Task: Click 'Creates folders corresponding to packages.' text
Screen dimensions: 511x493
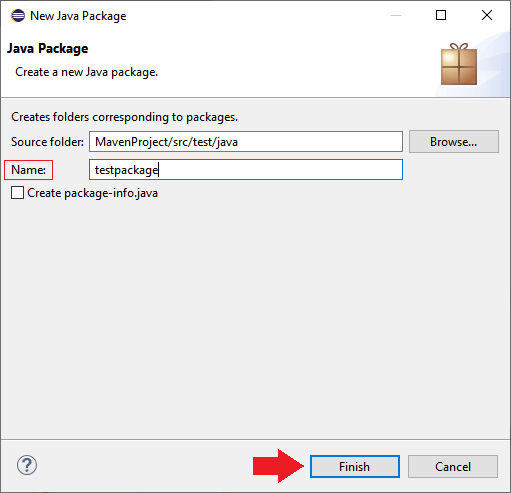Action: 124,117
